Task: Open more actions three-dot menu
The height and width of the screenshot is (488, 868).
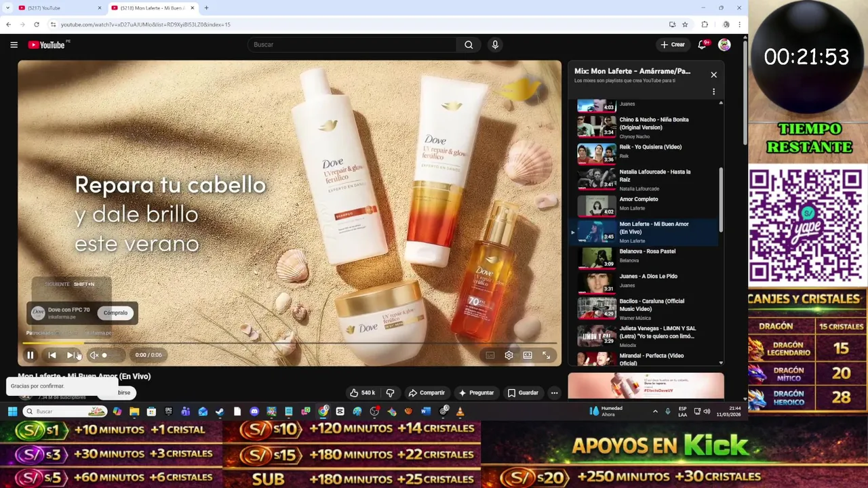Action: click(554, 393)
